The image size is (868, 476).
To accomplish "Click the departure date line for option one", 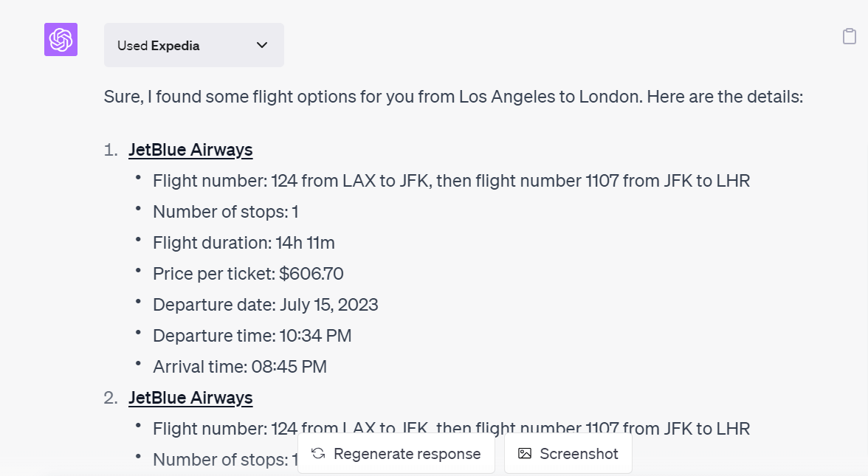I will 265,304.
